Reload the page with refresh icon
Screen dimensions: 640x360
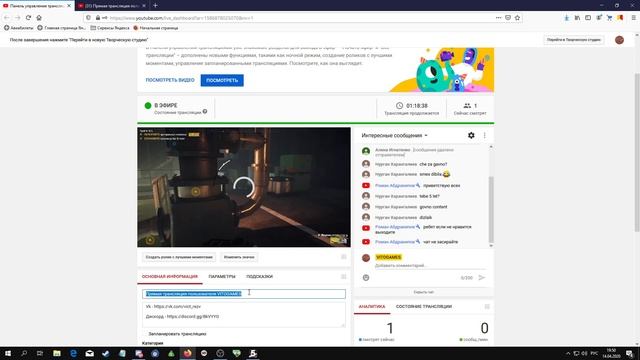click(x=28, y=18)
